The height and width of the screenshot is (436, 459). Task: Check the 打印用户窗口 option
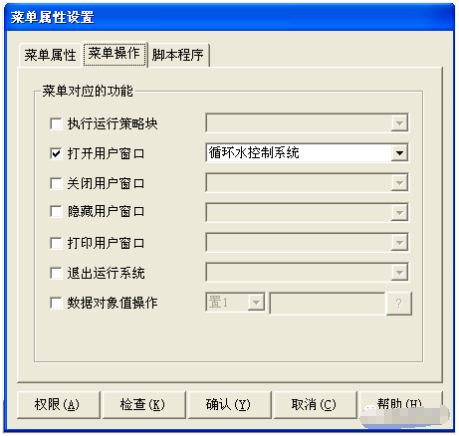[x=56, y=243]
